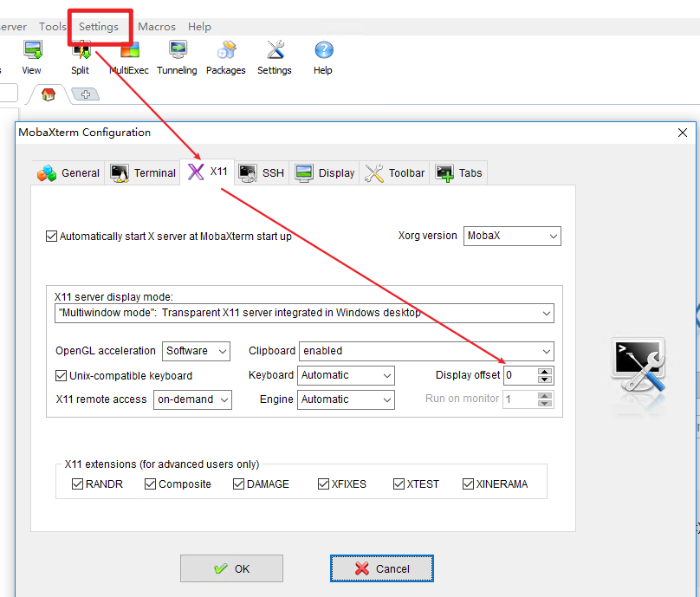Decrease Run on monitor with down arrow
The height and width of the screenshot is (597, 700).
545,403
